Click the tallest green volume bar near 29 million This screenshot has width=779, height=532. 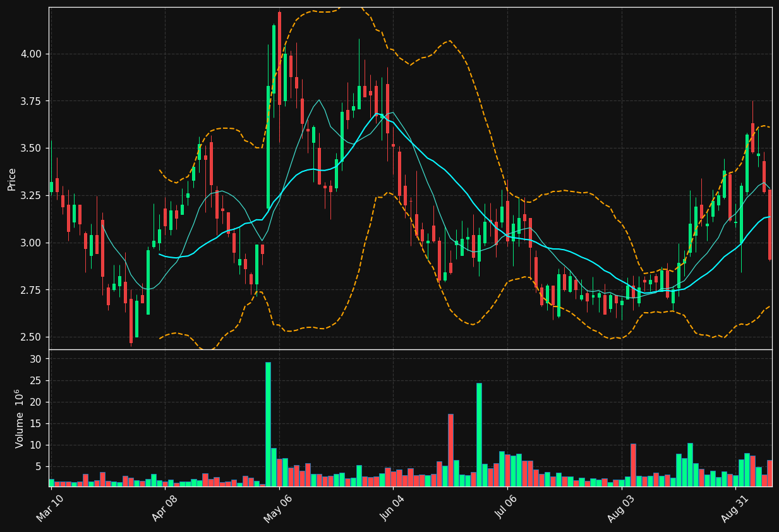[268, 424]
